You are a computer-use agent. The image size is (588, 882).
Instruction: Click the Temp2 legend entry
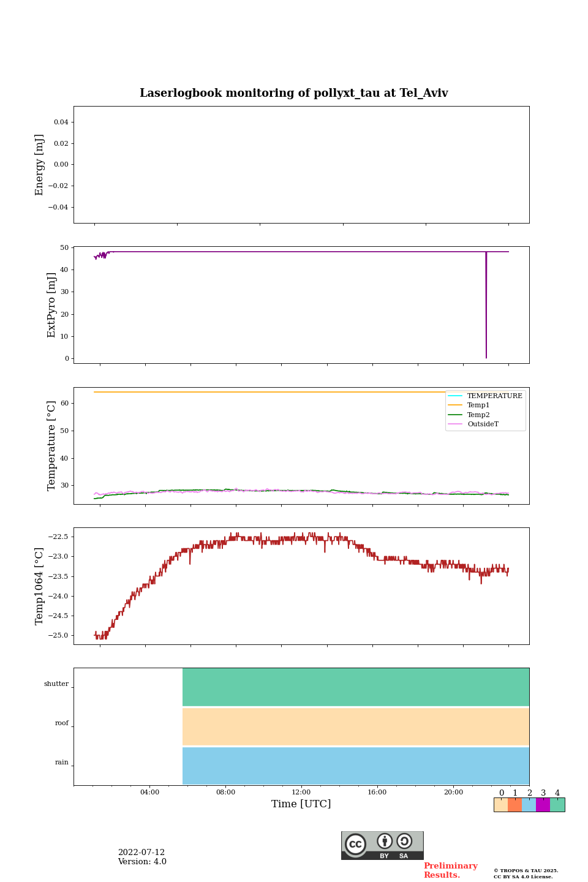470,415
